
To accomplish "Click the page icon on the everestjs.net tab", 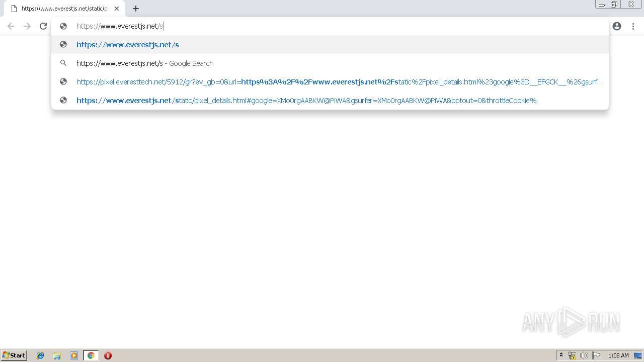I will coord(14,9).
